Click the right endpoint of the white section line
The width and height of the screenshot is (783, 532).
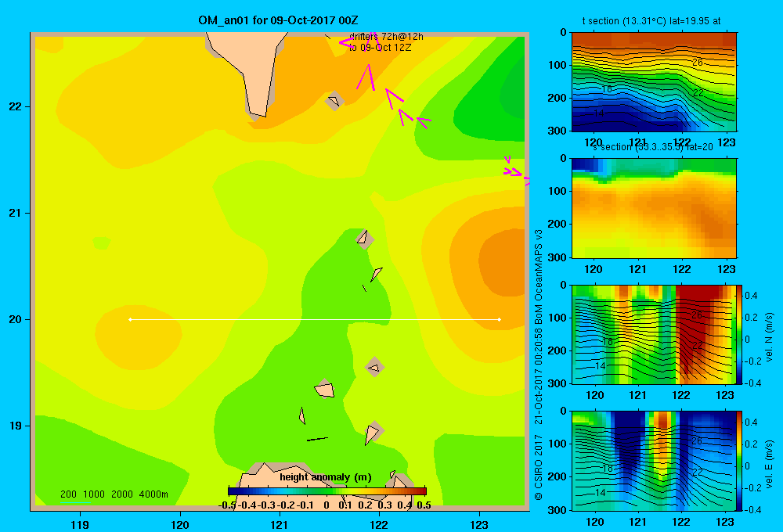click(499, 319)
